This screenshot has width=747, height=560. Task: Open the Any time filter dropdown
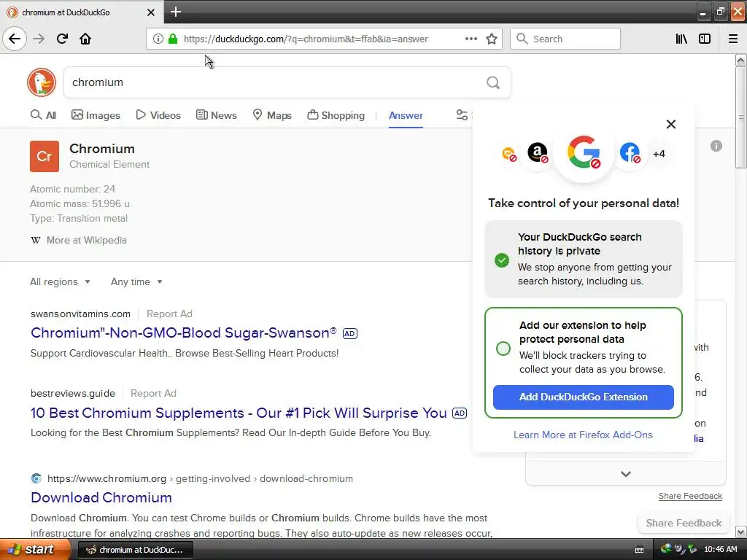136,282
